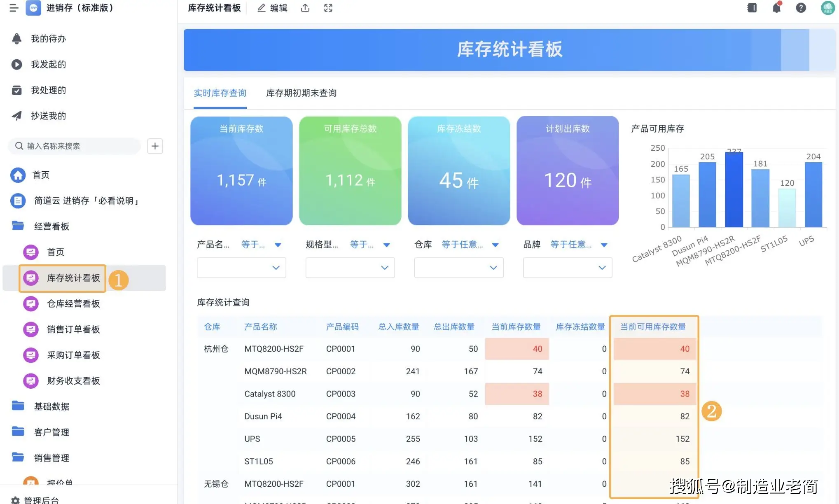Open help question mark icon
Image resolution: width=839 pixels, height=504 pixels.
(x=801, y=8)
